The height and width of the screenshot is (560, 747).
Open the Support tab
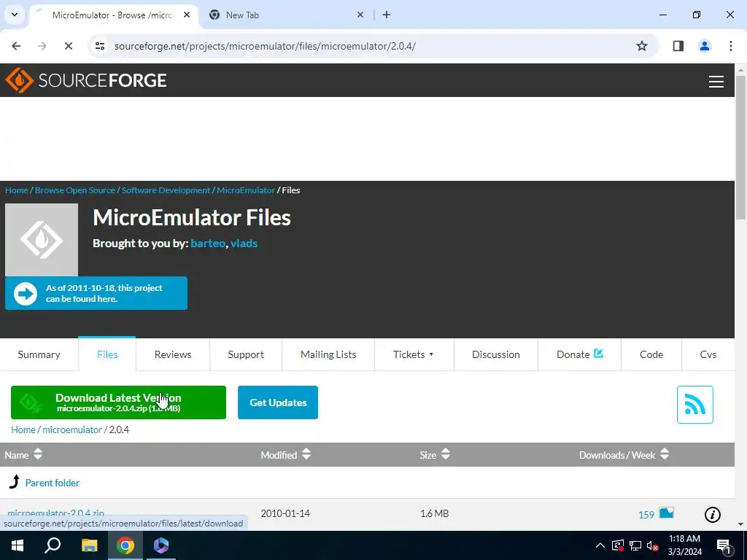coord(246,354)
